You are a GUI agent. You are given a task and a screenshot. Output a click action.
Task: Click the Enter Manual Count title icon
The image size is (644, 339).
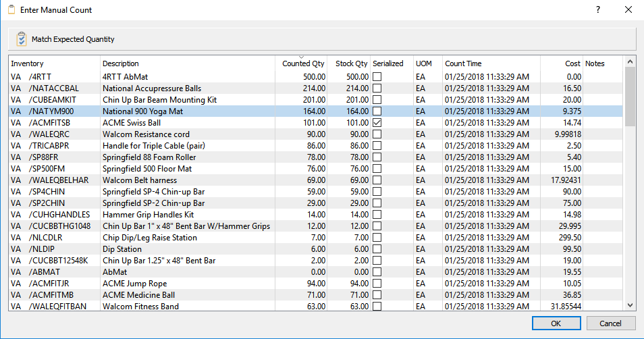[11, 9]
